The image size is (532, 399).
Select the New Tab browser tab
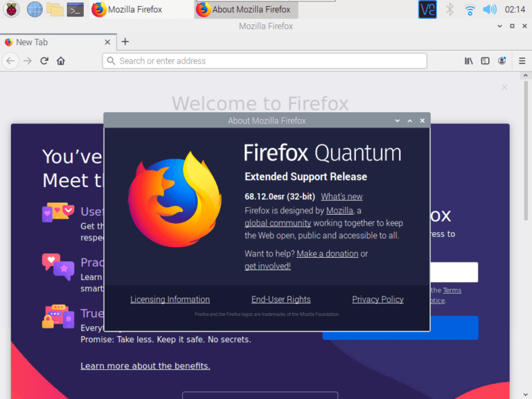pos(57,42)
